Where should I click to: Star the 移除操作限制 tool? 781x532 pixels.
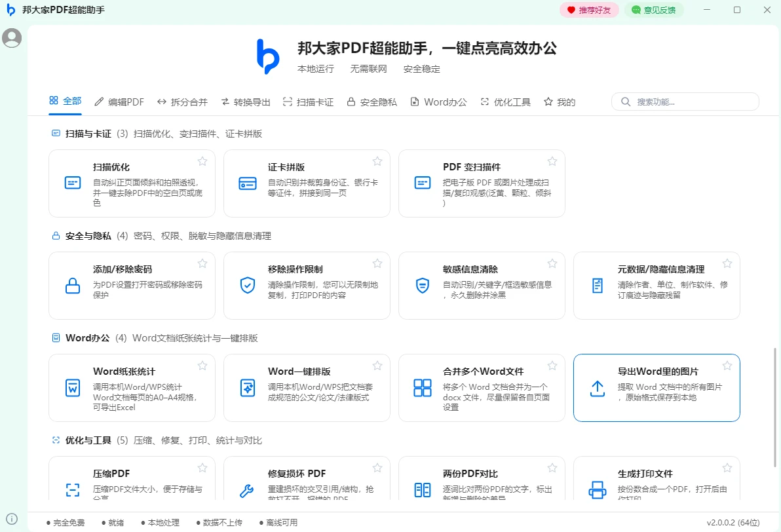coord(377,263)
